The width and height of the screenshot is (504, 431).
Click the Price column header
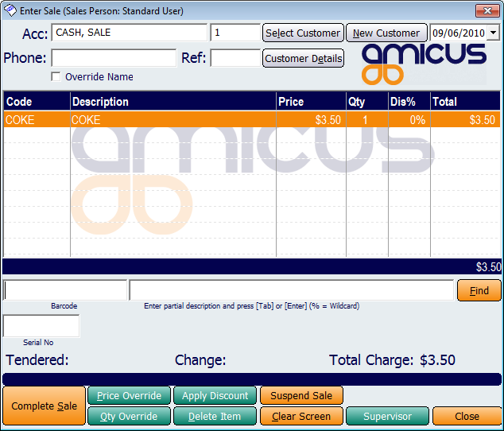[311, 102]
